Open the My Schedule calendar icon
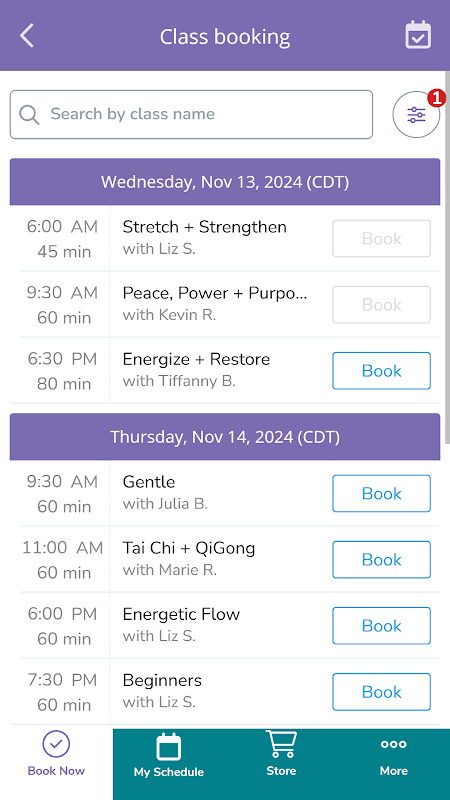Image resolution: width=450 pixels, height=800 pixels. coord(169,747)
